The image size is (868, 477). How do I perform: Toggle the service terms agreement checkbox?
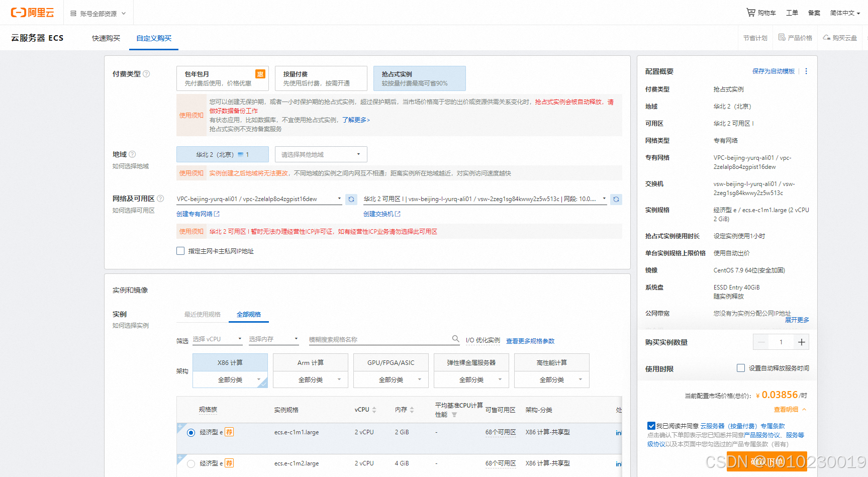(651, 426)
